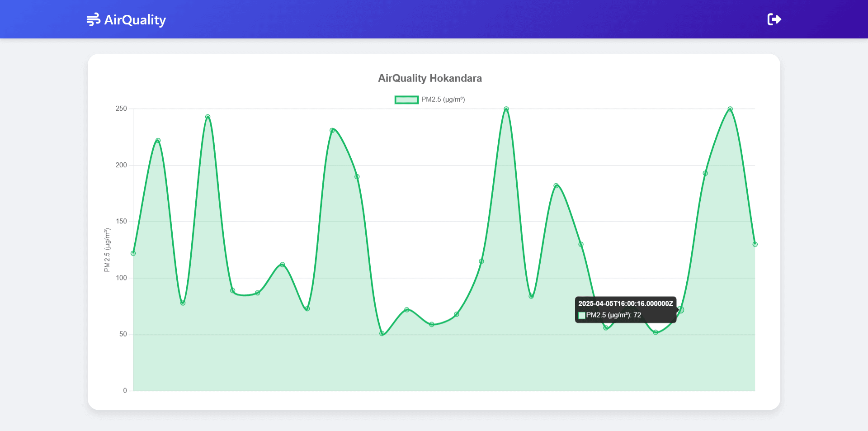Viewport: 868px width, 431px height.
Task: Click the vertical PM2.5 (µg/m³) axis title
Action: [107, 250]
